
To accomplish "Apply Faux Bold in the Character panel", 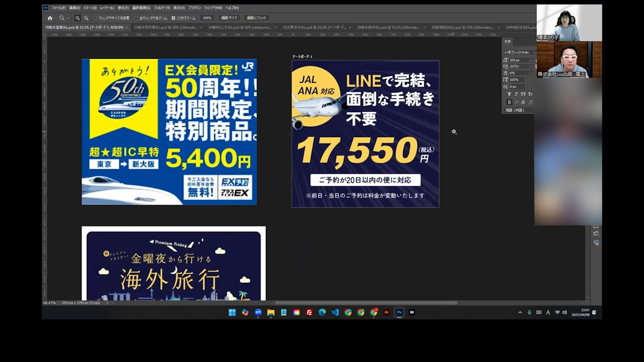I will 509,94.
